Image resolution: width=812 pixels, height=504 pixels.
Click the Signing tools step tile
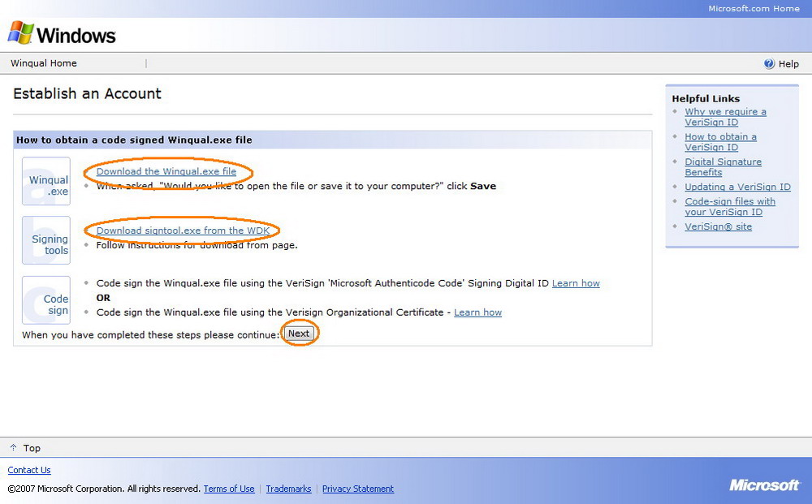pyautogui.click(x=46, y=240)
